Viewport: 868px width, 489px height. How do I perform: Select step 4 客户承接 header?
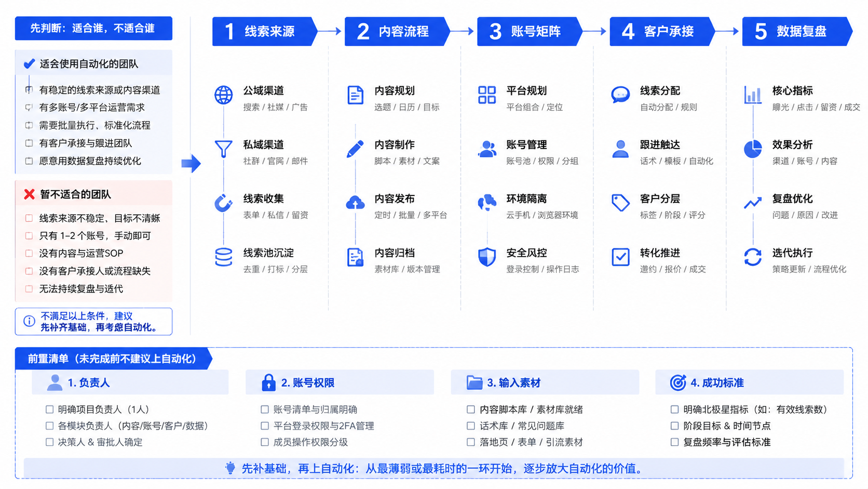tap(662, 31)
